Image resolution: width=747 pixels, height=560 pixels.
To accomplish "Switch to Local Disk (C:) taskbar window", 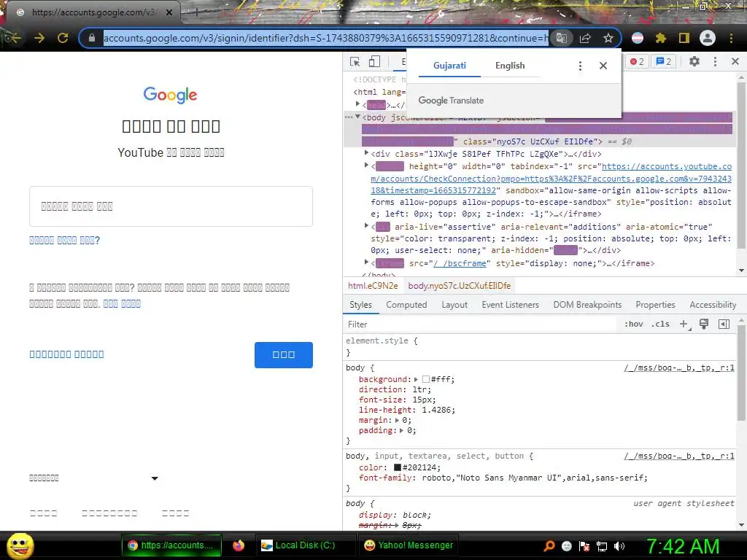I will [306, 545].
